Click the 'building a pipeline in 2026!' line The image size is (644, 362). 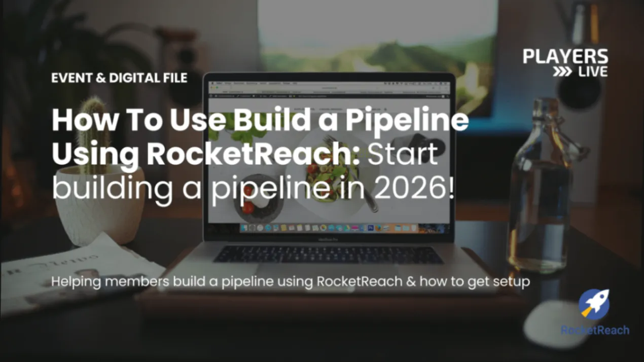point(254,188)
